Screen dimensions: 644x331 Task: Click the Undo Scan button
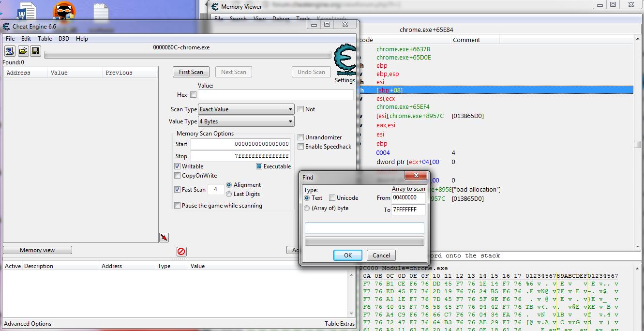(x=312, y=72)
